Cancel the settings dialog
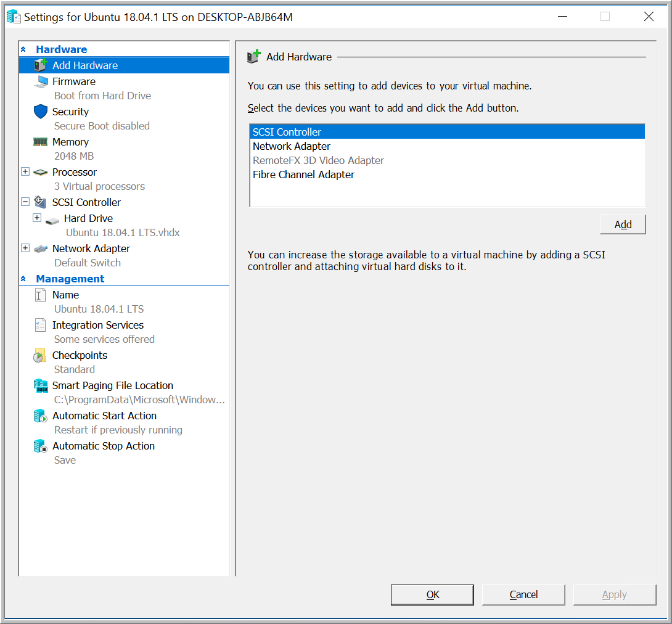 (x=523, y=595)
